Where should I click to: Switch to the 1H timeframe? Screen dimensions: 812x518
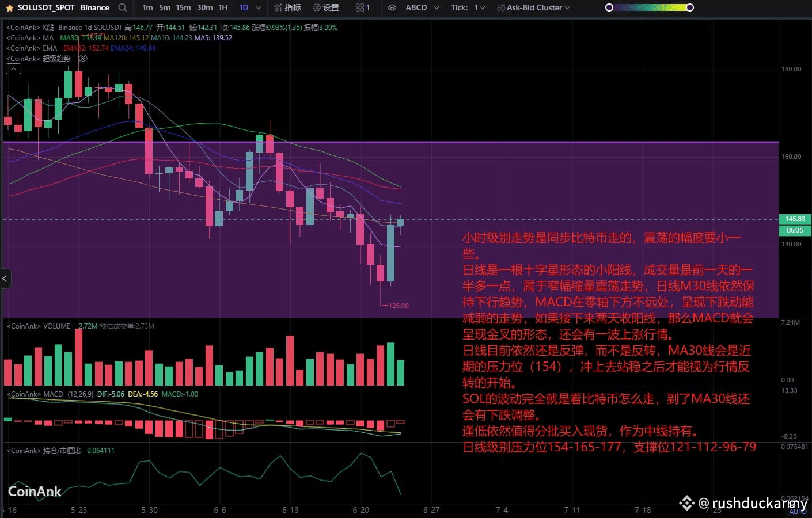point(223,7)
